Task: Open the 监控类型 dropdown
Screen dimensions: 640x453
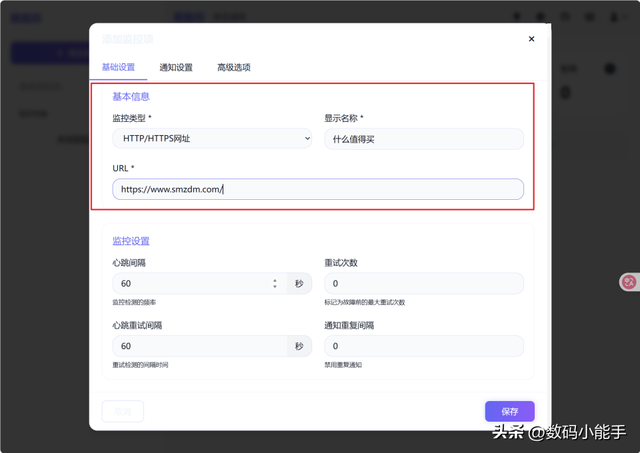Action: 212,139
